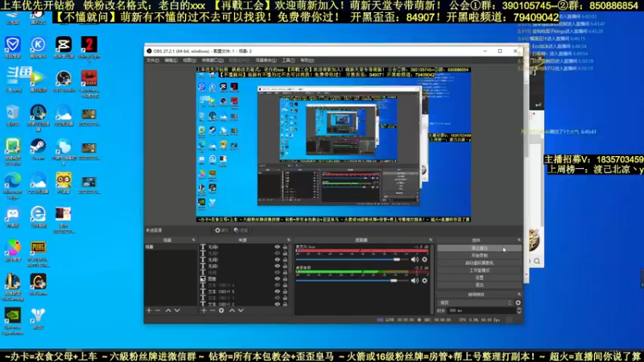Launch the PUBG desktop shortcut
The width and height of the screenshot is (644, 362).
click(38, 248)
